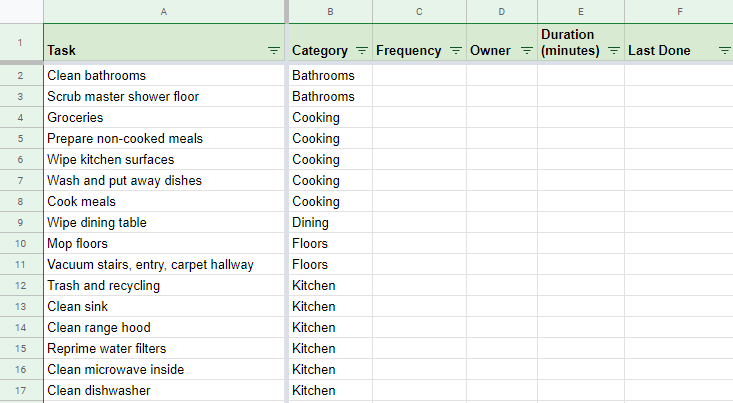
Task: Click the Owner header cell
Action: (x=502, y=43)
